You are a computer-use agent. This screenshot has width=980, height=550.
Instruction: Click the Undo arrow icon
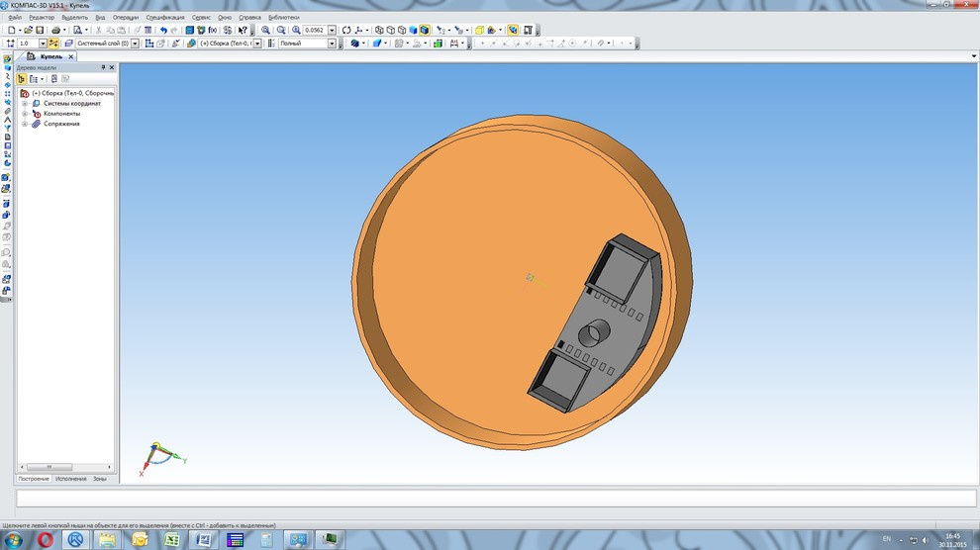point(163,31)
